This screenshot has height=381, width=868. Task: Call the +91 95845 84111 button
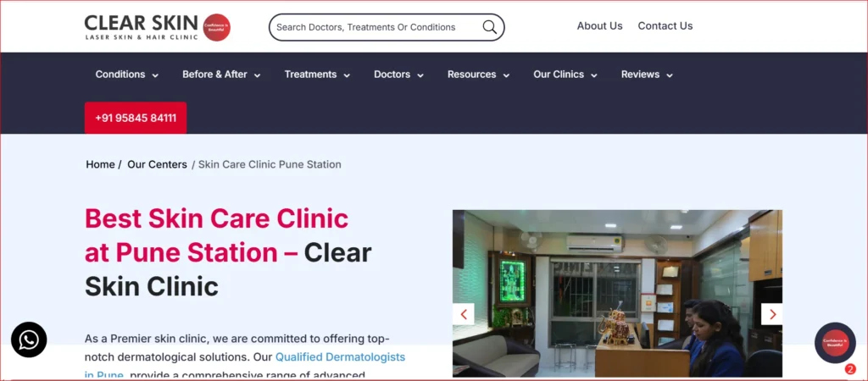coord(136,118)
